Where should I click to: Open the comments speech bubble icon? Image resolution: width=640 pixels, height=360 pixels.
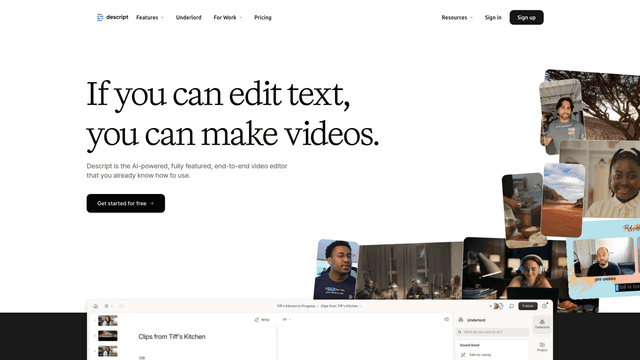click(511, 306)
